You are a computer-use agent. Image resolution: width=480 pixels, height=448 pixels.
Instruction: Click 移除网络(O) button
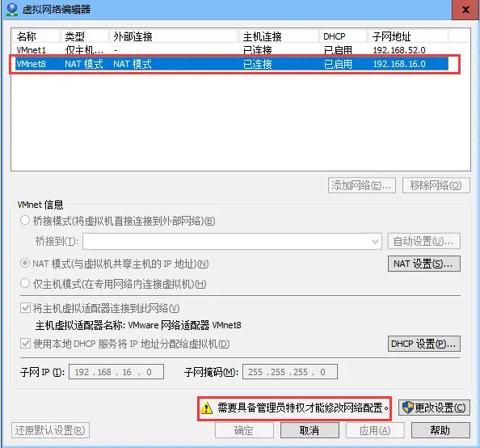pyautogui.click(x=436, y=185)
